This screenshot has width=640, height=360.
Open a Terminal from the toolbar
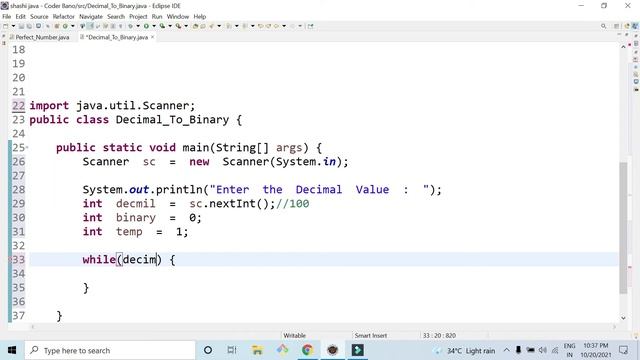[38, 26]
